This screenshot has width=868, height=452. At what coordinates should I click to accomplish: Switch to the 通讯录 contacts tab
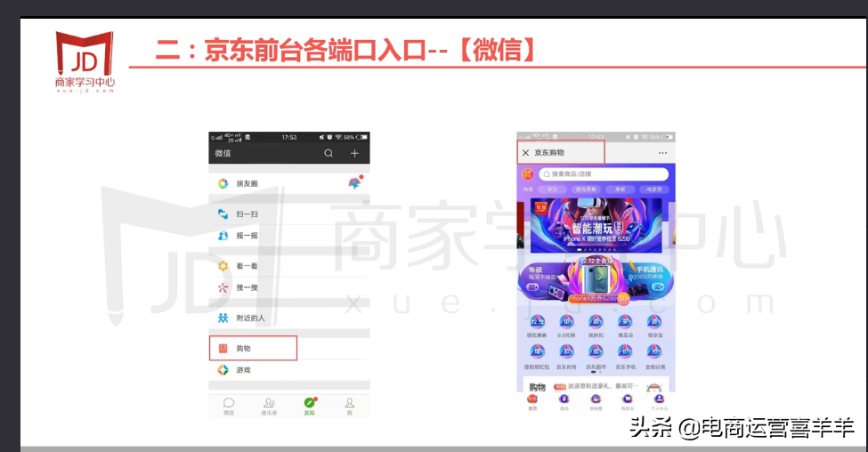[x=269, y=406]
